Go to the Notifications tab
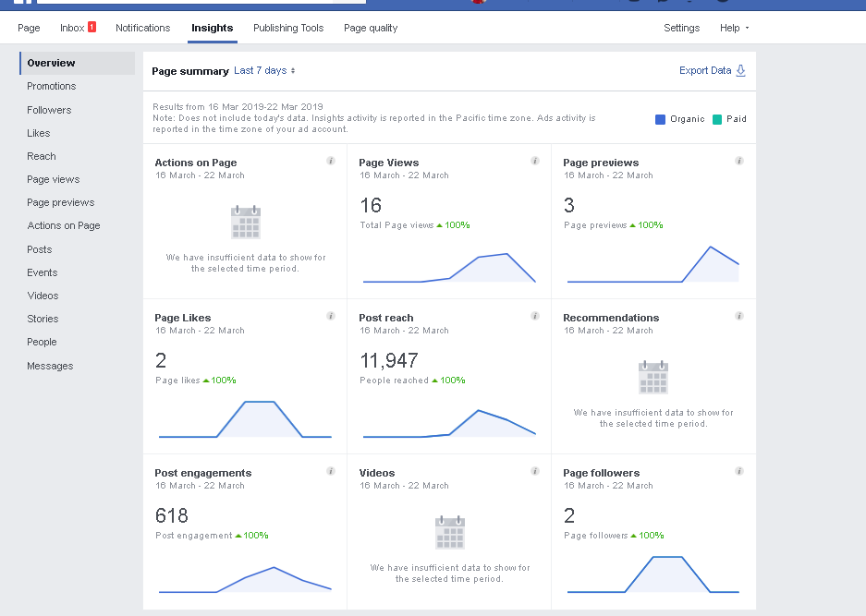This screenshot has height=616, width=866. point(143,28)
